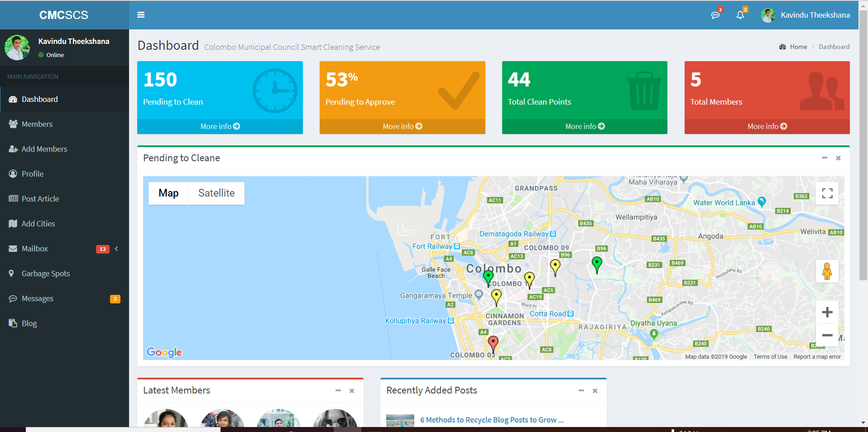868x432 pixels.
Task: Click the Profile user-circle icon
Action: point(13,174)
